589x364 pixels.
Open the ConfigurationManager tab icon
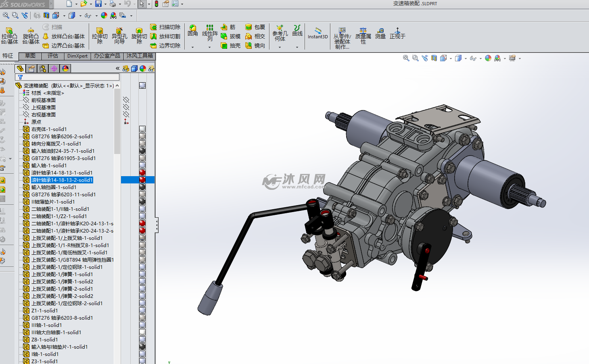pos(43,69)
